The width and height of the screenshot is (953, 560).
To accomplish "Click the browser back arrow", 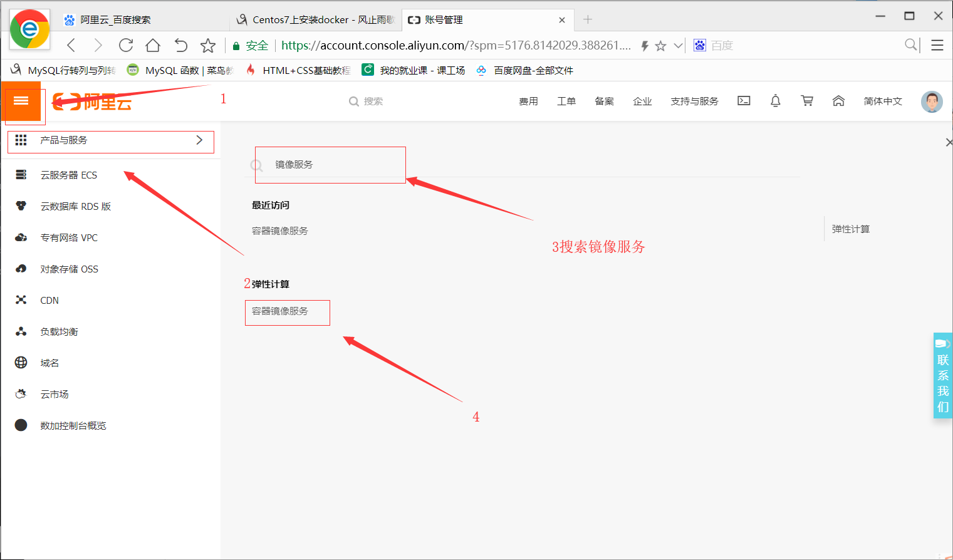I will tap(71, 45).
